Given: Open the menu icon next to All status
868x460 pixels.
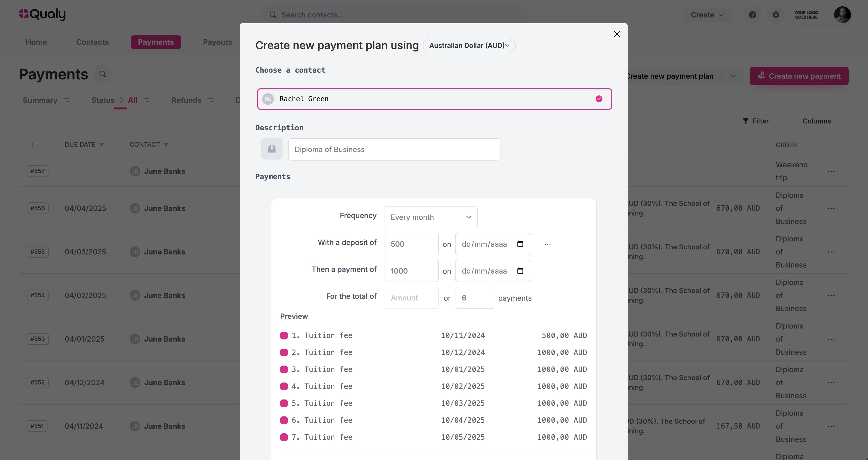Looking at the screenshot, I should tap(146, 100).
